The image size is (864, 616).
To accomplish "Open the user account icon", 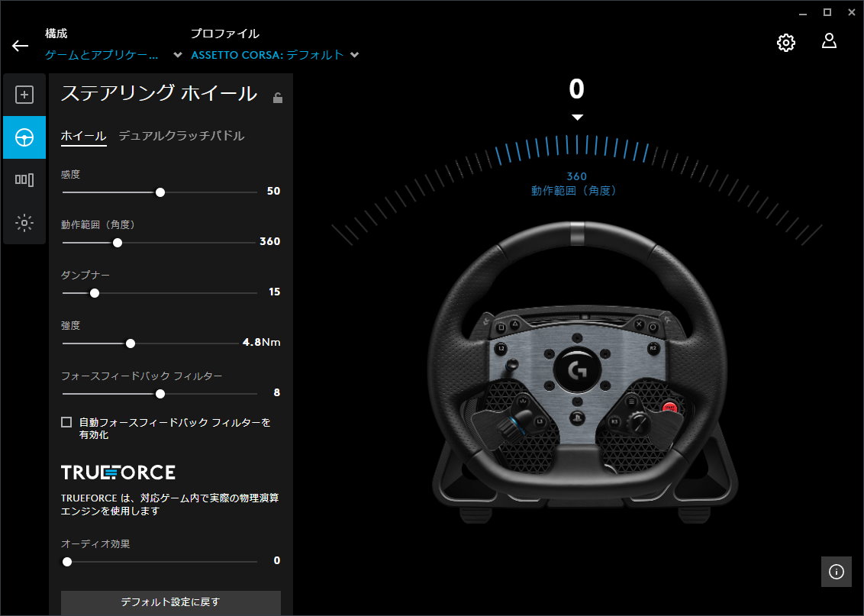I will pyautogui.click(x=829, y=41).
